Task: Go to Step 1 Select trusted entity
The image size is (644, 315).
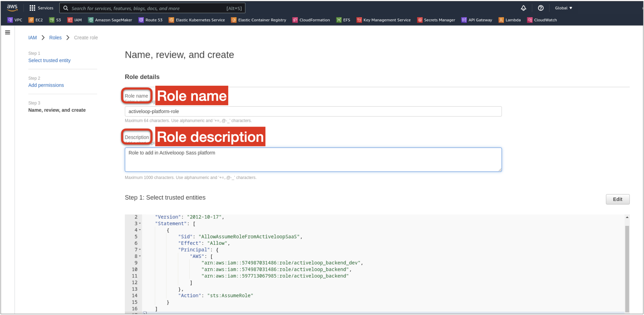Action: pos(49,60)
